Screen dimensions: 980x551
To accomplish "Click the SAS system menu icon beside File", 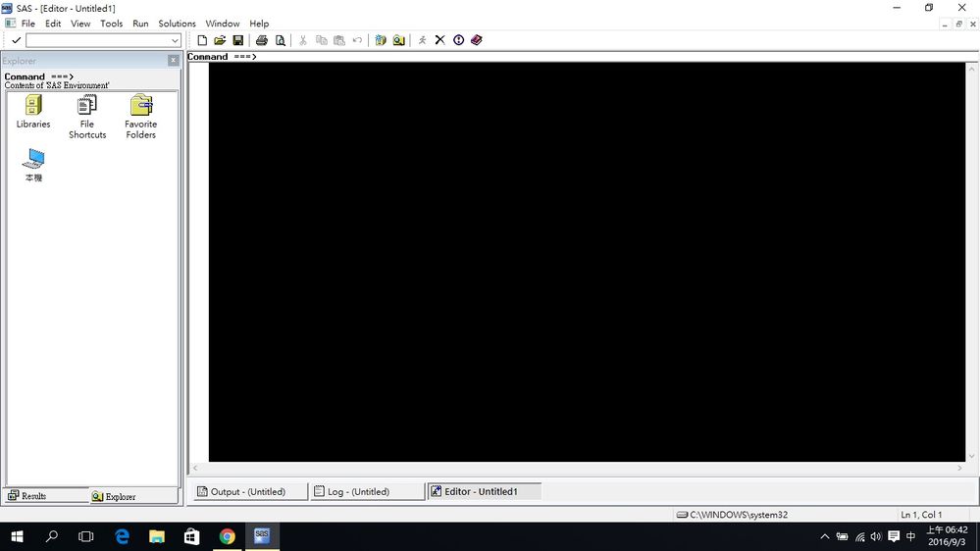I will 10,24.
